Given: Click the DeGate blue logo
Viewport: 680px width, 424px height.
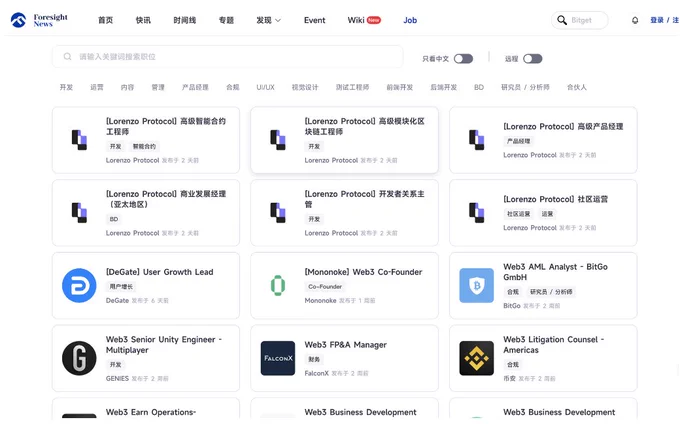Looking at the screenshot, I should [79, 285].
